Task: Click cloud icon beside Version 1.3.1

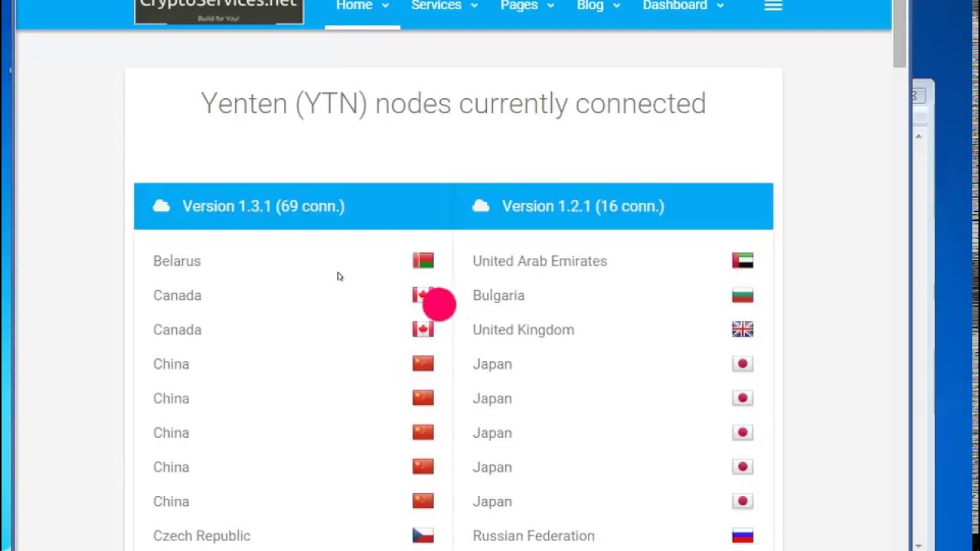Action: (x=161, y=206)
